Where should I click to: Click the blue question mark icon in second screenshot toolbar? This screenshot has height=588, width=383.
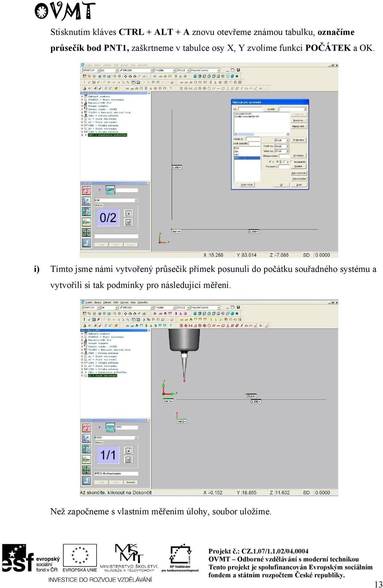pyautogui.click(x=170, y=325)
